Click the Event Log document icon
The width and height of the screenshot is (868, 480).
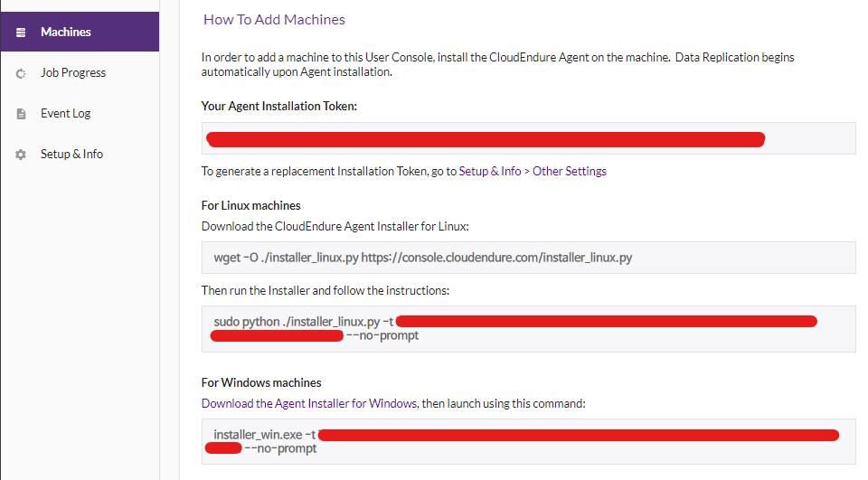pyautogui.click(x=21, y=114)
